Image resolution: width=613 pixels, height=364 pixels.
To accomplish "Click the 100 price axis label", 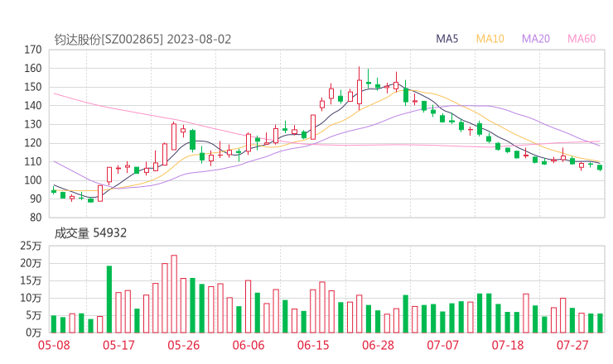I will [33, 180].
